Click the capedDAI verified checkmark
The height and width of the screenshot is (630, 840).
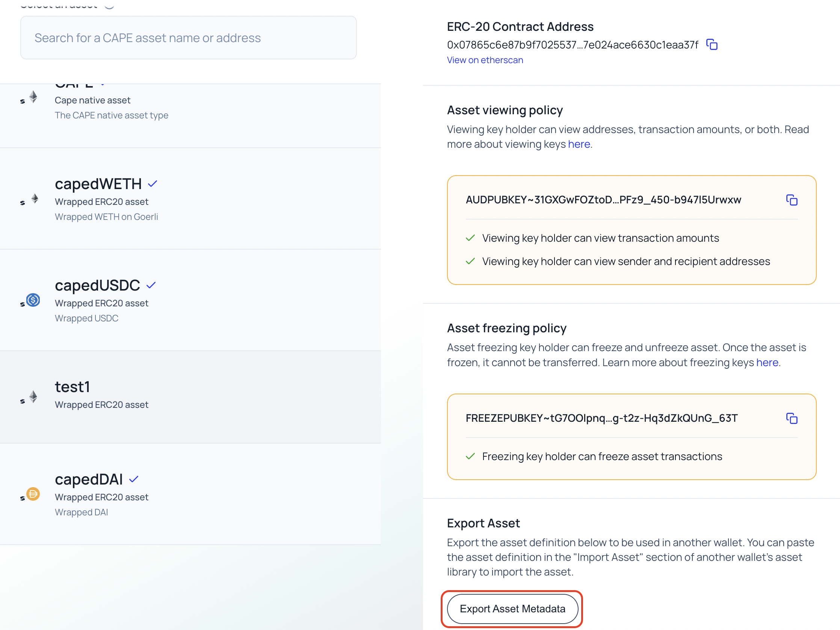coord(134,479)
